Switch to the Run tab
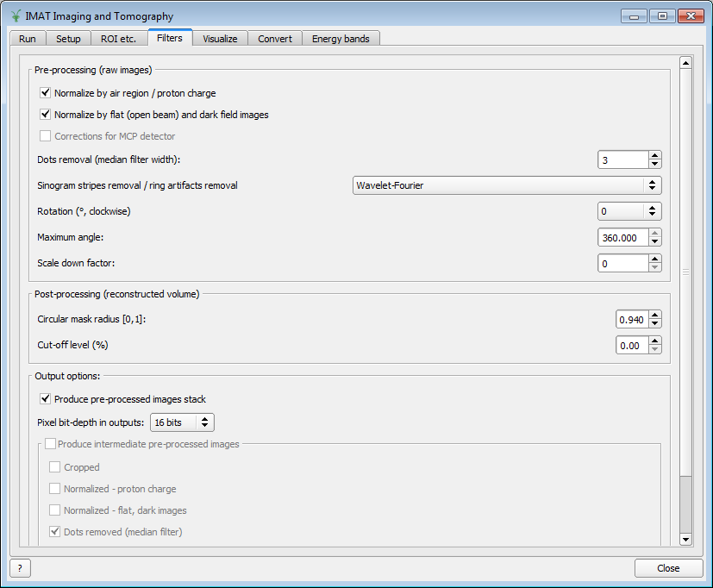Viewport: 713px width, 588px height. [27, 39]
